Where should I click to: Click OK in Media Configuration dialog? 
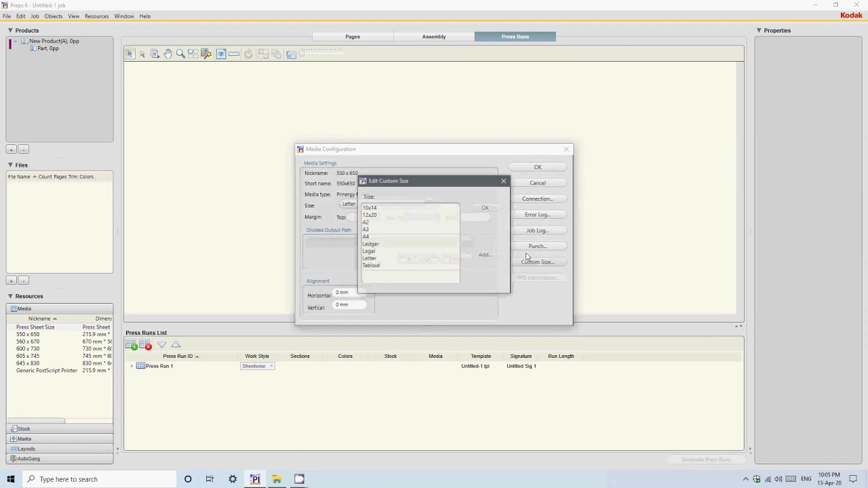[x=538, y=167]
